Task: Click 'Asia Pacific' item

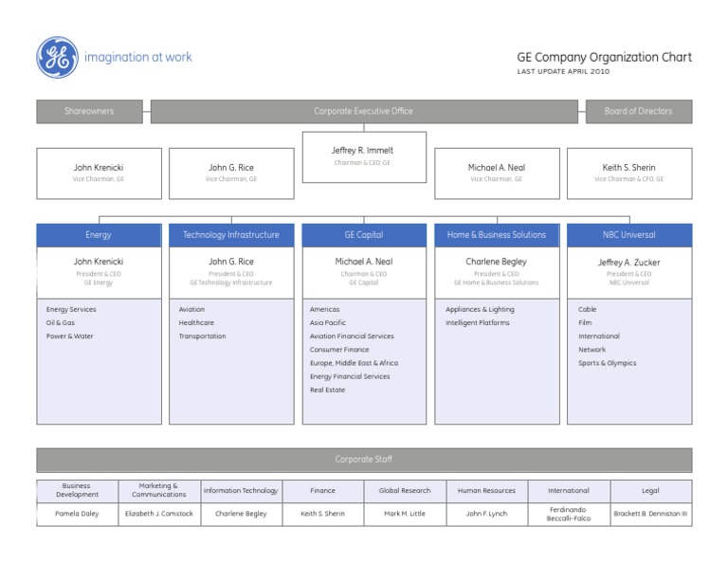Action: 328,323
